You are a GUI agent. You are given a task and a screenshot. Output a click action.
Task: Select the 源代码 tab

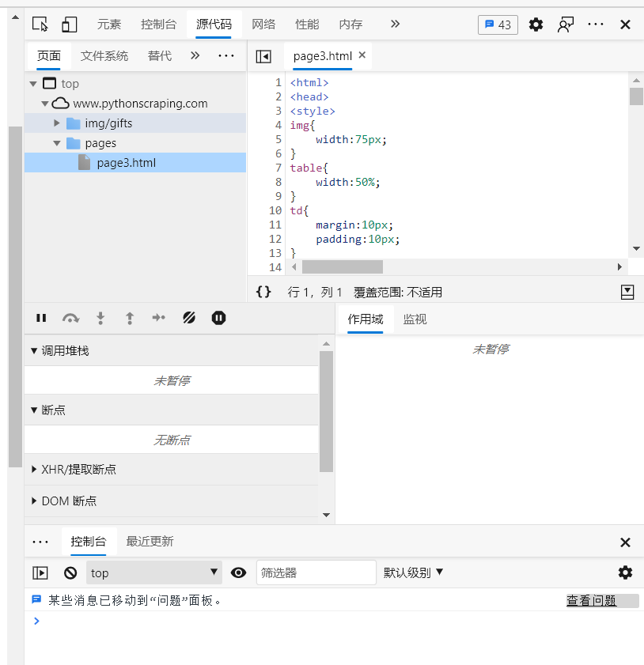(214, 25)
